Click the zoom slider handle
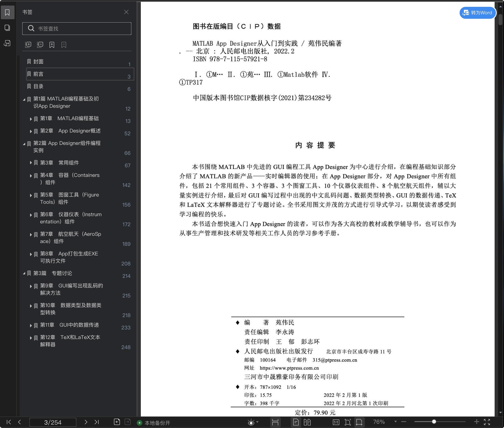This screenshot has height=428, width=504. coord(434,422)
